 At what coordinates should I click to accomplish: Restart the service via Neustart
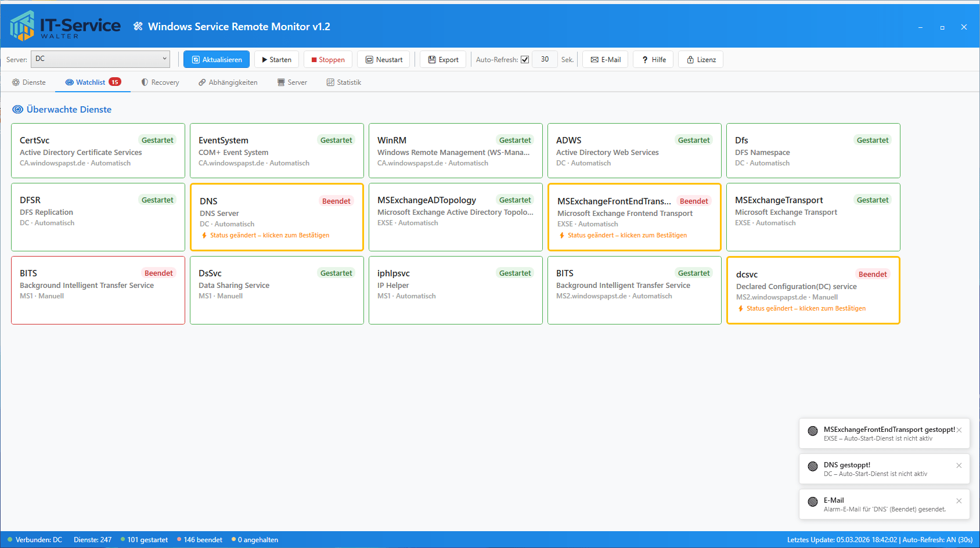[384, 60]
